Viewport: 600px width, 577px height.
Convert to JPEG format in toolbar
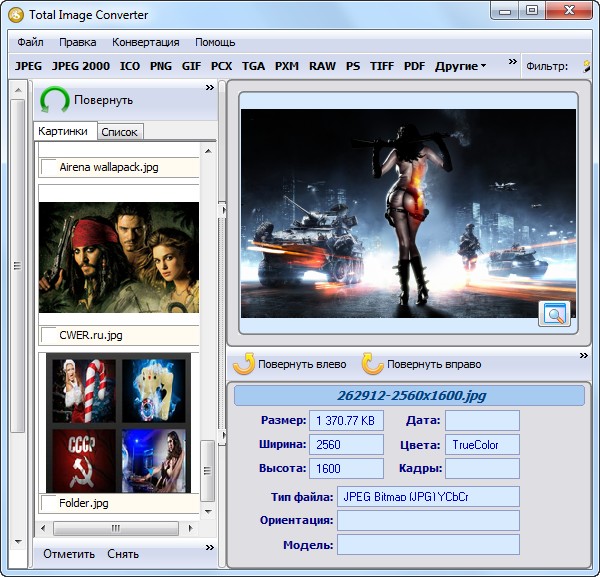pyautogui.click(x=28, y=67)
